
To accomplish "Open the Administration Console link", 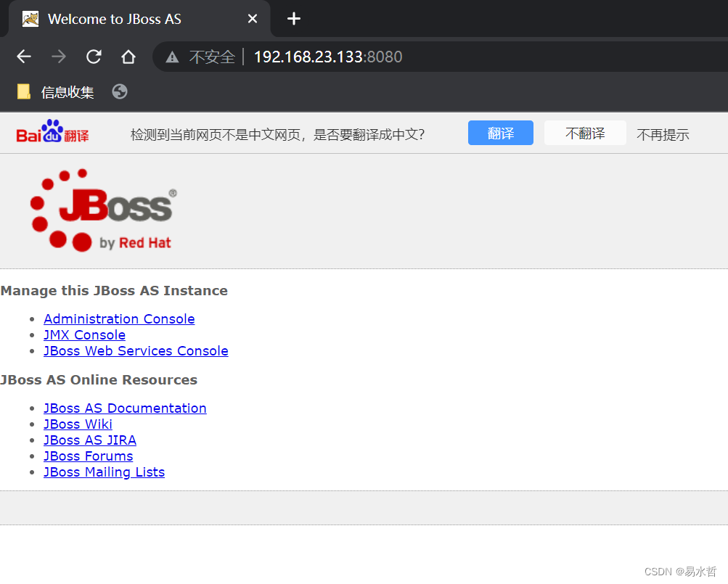I will [119, 319].
